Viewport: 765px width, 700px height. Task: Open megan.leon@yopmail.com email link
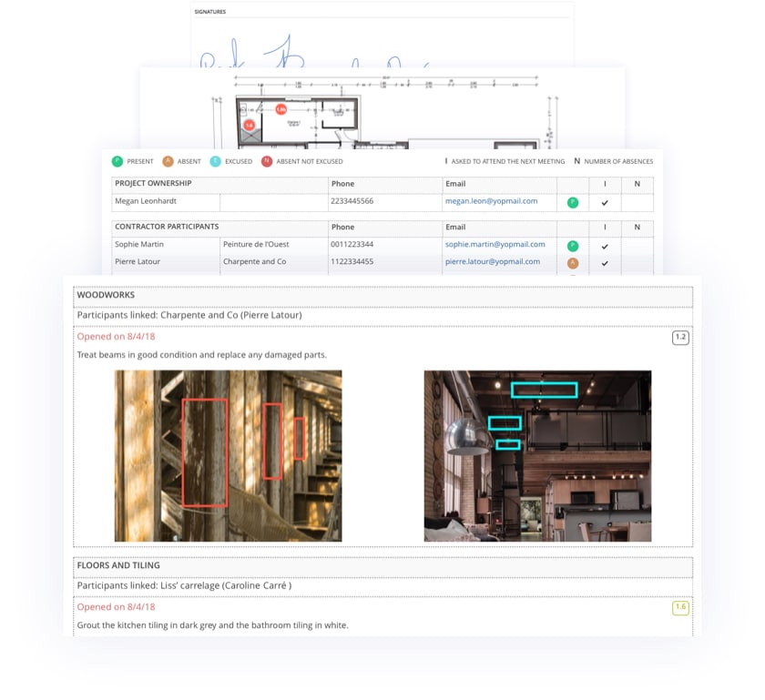491,201
